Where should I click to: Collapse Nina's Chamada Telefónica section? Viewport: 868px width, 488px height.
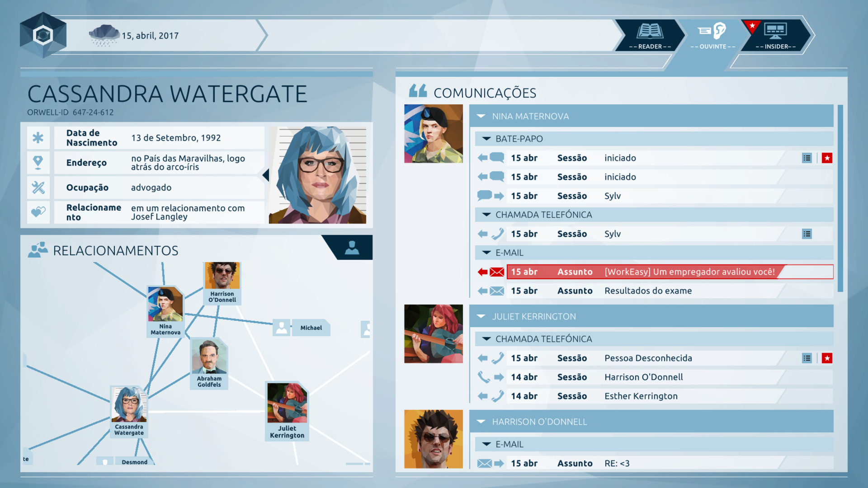(x=486, y=215)
